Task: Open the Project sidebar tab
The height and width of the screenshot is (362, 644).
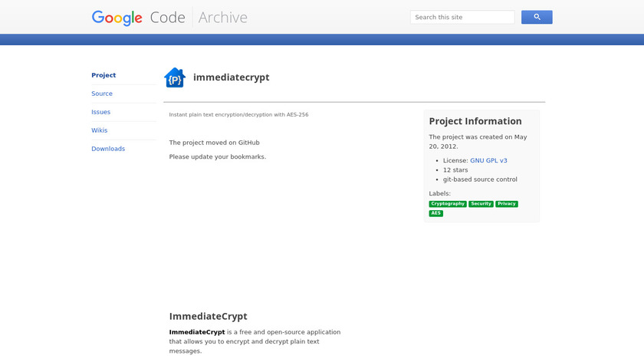Action: pos(103,75)
